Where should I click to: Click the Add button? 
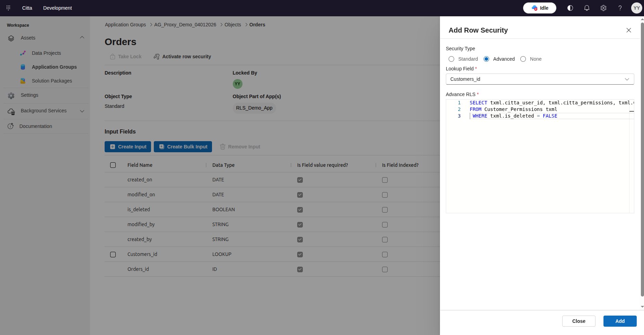(619, 321)
